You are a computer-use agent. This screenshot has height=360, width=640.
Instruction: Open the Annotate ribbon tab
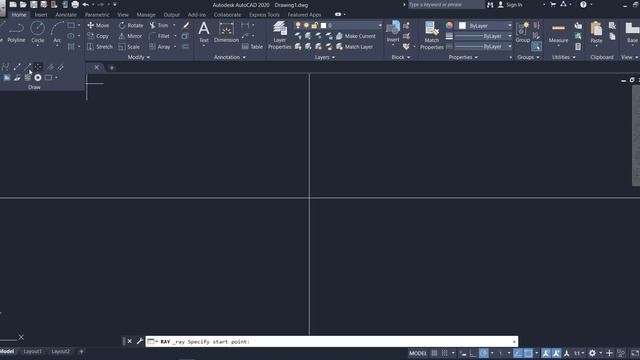[x=66, y=14]
